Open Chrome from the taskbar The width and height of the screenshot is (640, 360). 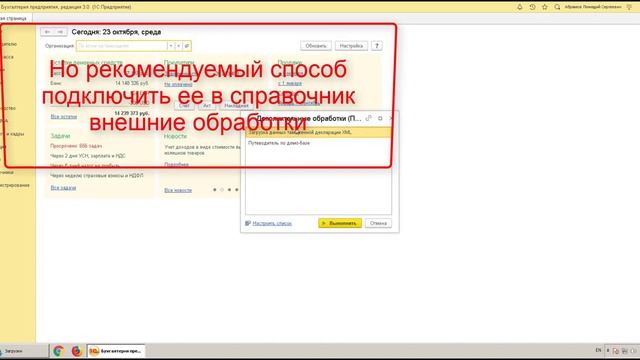pyautogui.click(x=58, y=351)
